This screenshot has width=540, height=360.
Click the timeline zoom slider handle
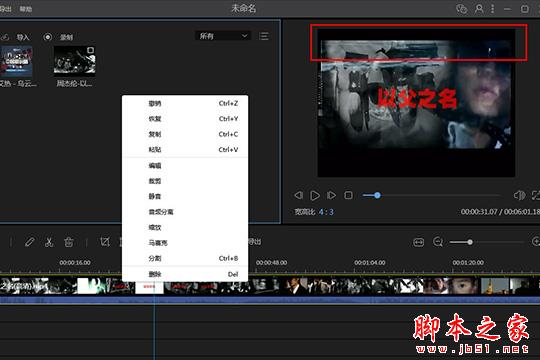pos(470,242)
